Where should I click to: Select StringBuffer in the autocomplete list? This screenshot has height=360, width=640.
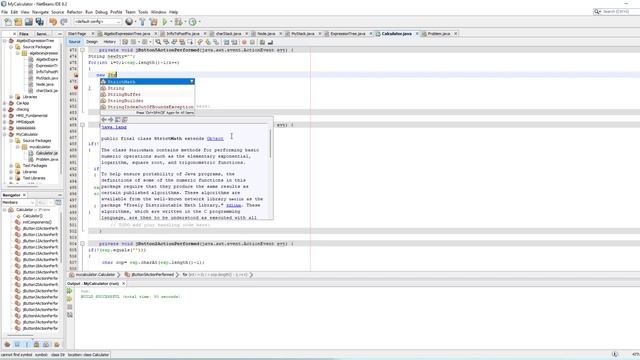point(147,94)
